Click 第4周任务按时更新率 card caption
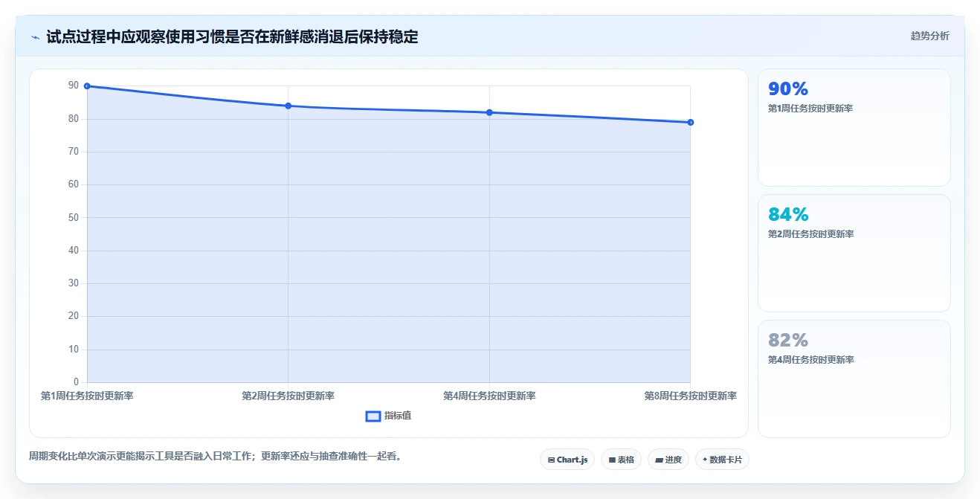The width and height of the screenshot is (980, 499). coord(810,360)
